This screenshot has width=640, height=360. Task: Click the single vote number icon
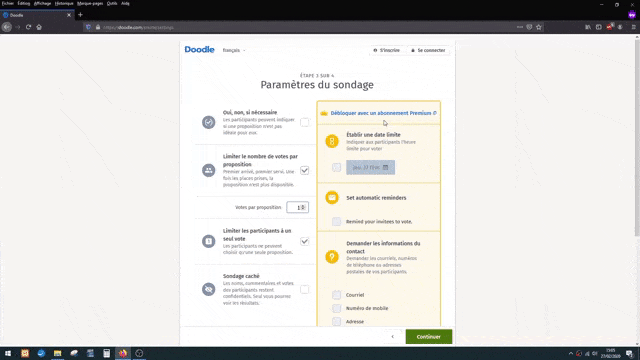209,241
